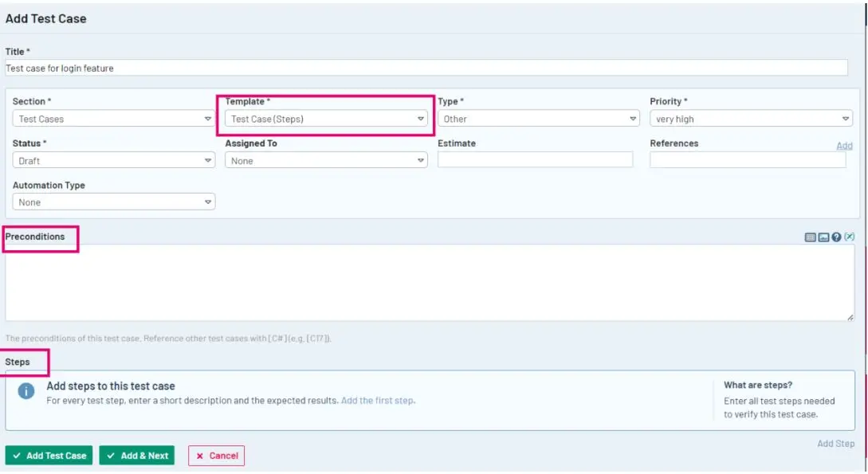Click the green Add Test Case button
Viewport: 868px width, 474px height.
click(49, 455)
